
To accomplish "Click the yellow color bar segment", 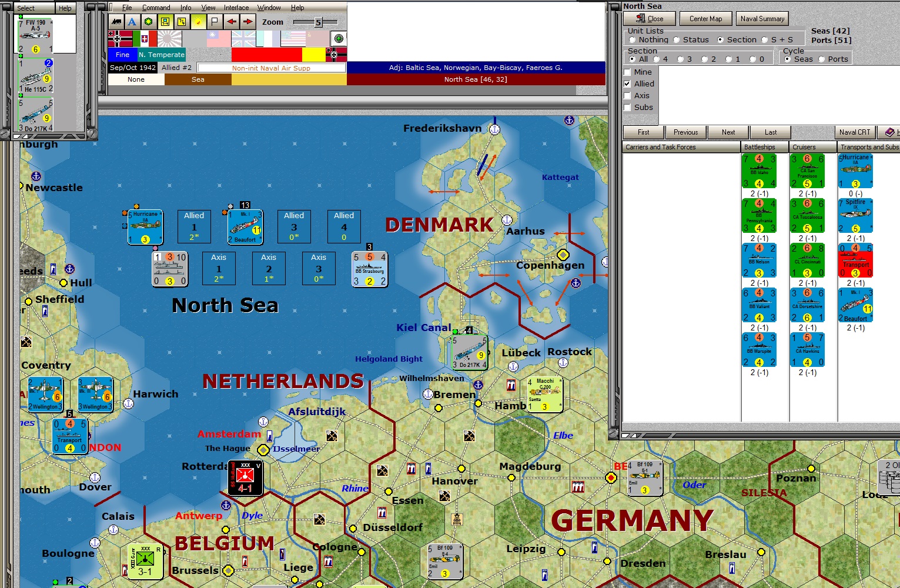I will coord(314,55).
